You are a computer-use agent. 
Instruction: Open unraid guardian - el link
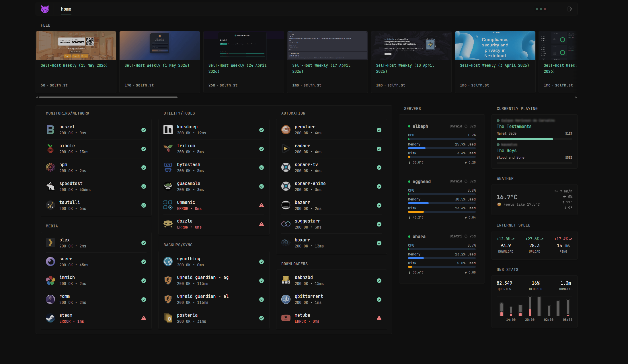click(203, 296)
